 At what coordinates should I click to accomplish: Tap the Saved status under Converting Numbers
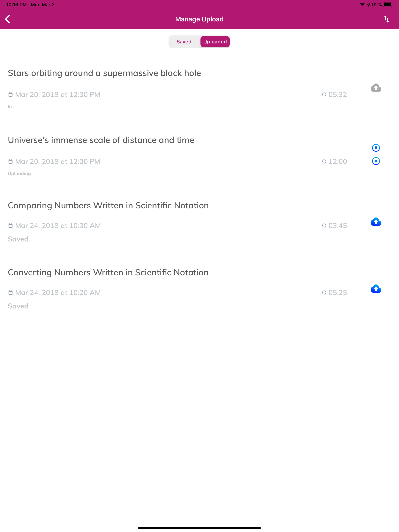tap(18, 306)
